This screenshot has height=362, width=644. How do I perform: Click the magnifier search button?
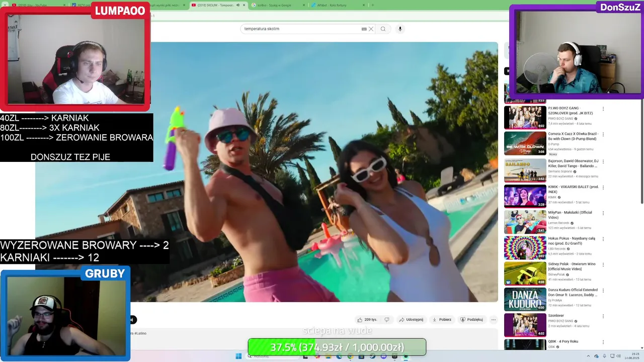383,29
